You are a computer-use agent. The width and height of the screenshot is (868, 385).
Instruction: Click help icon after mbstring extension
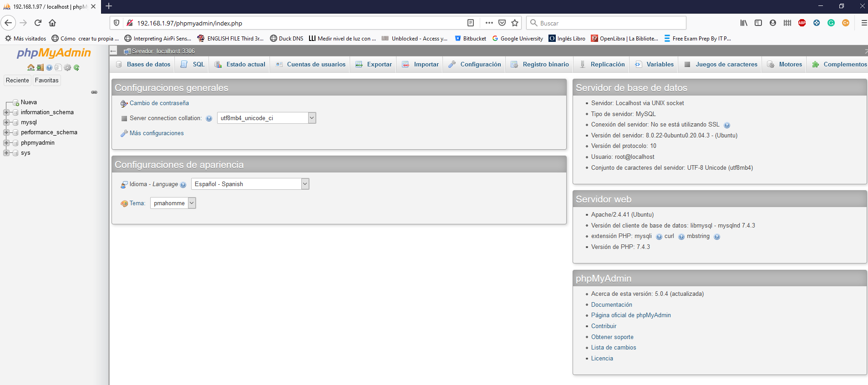pos(717,237)
